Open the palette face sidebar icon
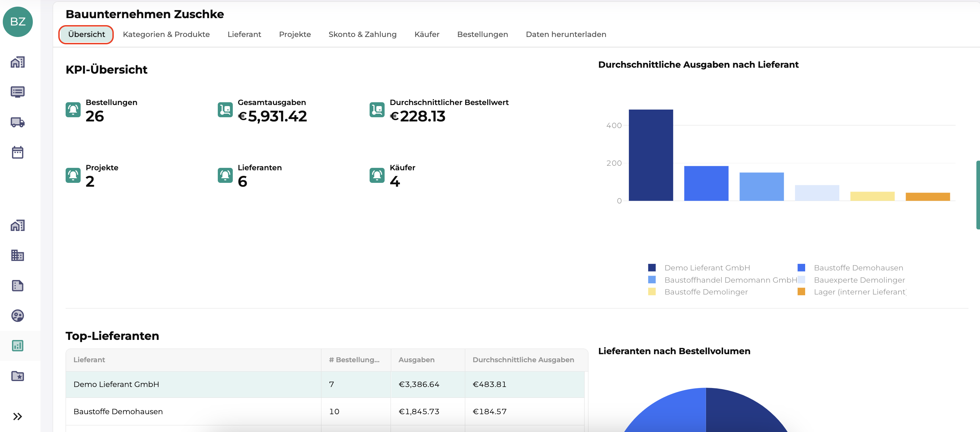Viewport: 980px width, 432px height. [17, 316]
